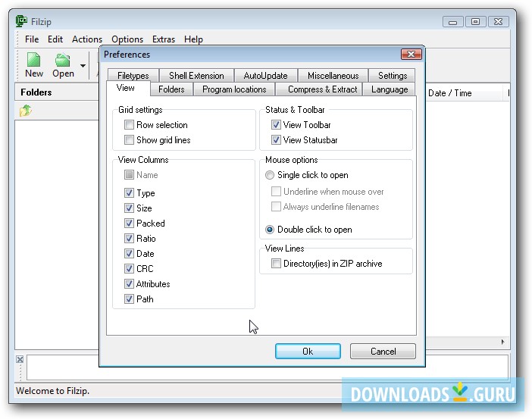The height and width of the screenshot is (419, 532).
Task: Switch to the AutoUpdate tab
Action: (265, 75)
